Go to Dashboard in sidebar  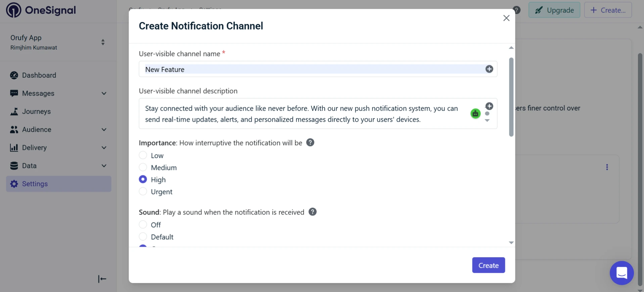coord(39,75)
